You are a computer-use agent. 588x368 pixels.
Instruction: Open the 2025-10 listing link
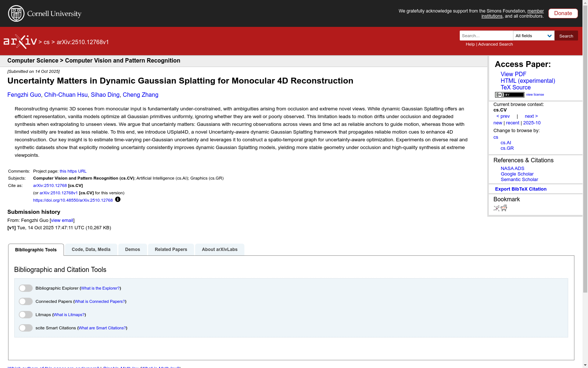click(x=532, y=123)
